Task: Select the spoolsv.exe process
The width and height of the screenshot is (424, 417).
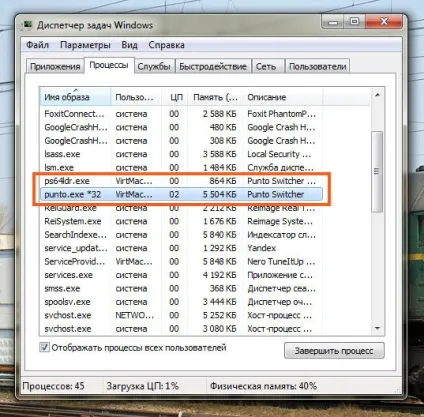Action: (181, 302)
